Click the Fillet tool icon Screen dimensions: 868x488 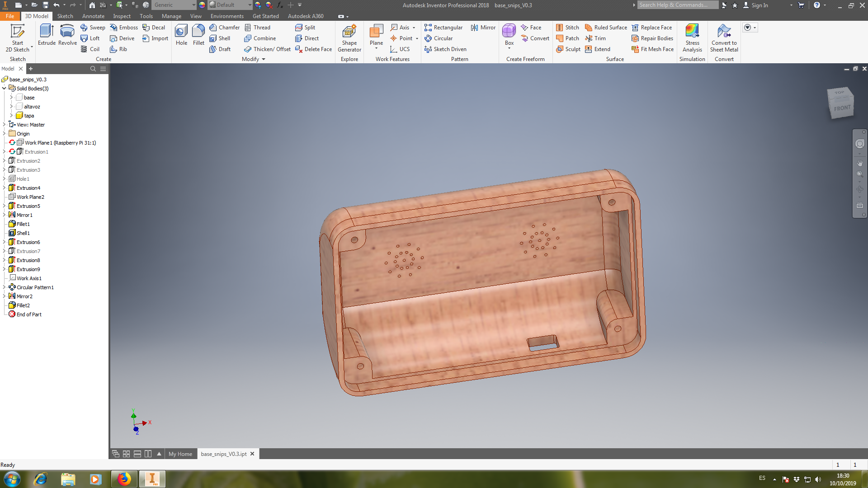click(x=198, y=35)
